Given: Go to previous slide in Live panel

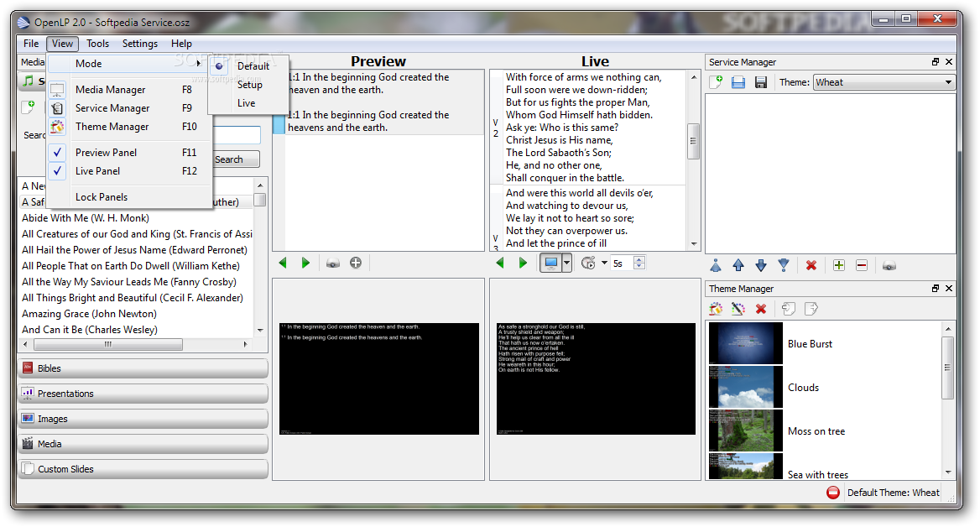Looking at the screenshot, I should (x=500, y=263).
